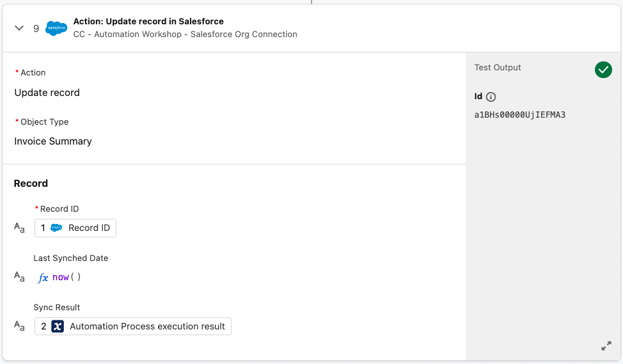Viewport: 623px width, 364px height.
Task: Click the info icon next to Id
Action: coord(491,97)
